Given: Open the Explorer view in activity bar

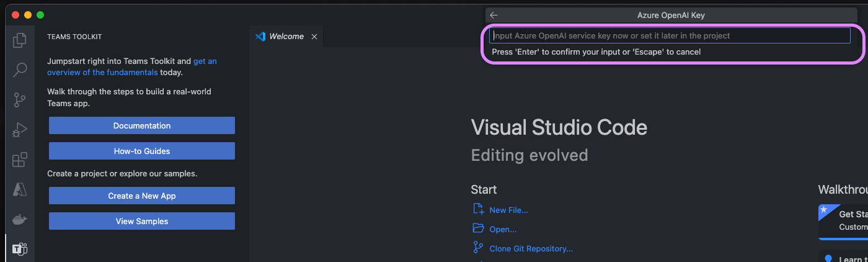Looking at the screenshot, I should (x=20, y=40).
